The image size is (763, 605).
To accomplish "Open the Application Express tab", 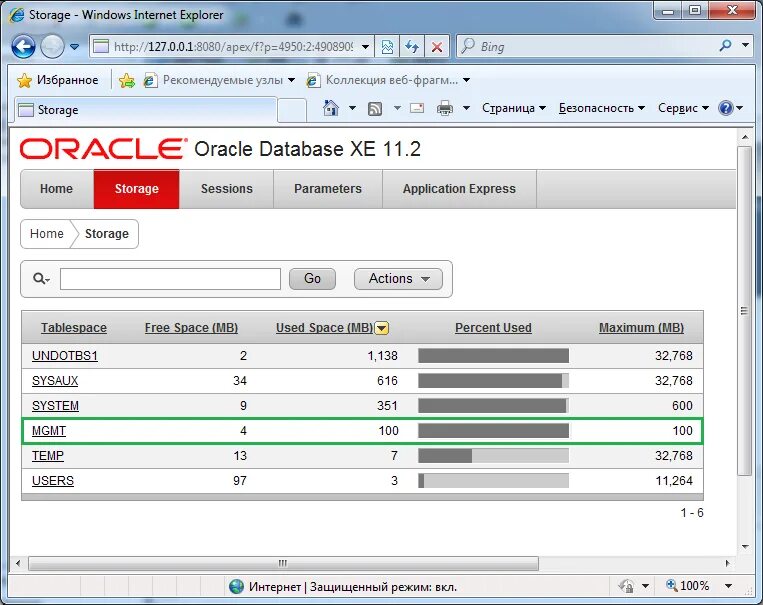I will (x=459, y=189).
